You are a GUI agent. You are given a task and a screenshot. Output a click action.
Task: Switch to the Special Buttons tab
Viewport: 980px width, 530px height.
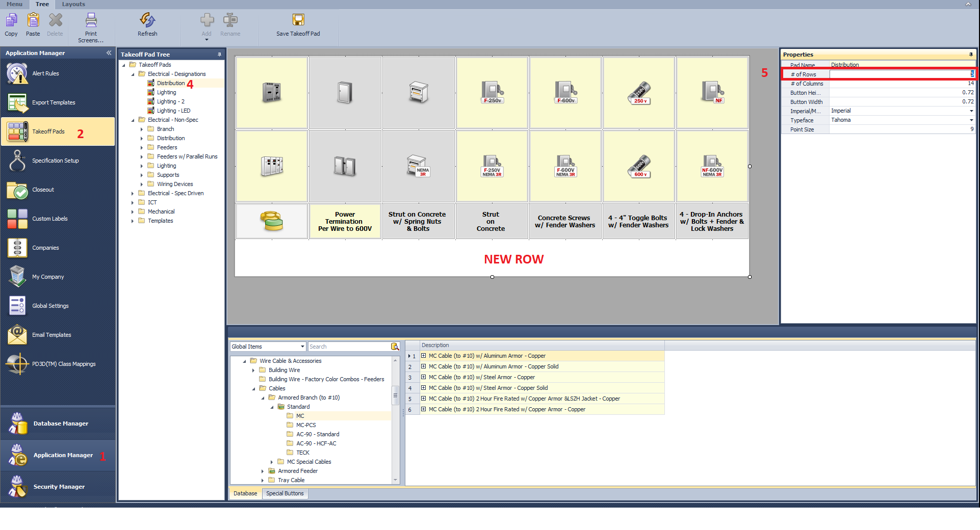coord(285,493)
